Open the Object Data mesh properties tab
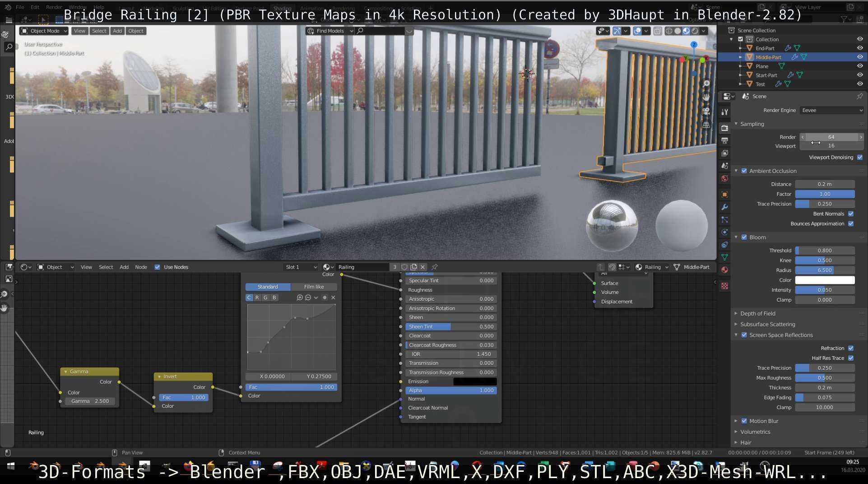The image size is (868, 484). [724, 257]
